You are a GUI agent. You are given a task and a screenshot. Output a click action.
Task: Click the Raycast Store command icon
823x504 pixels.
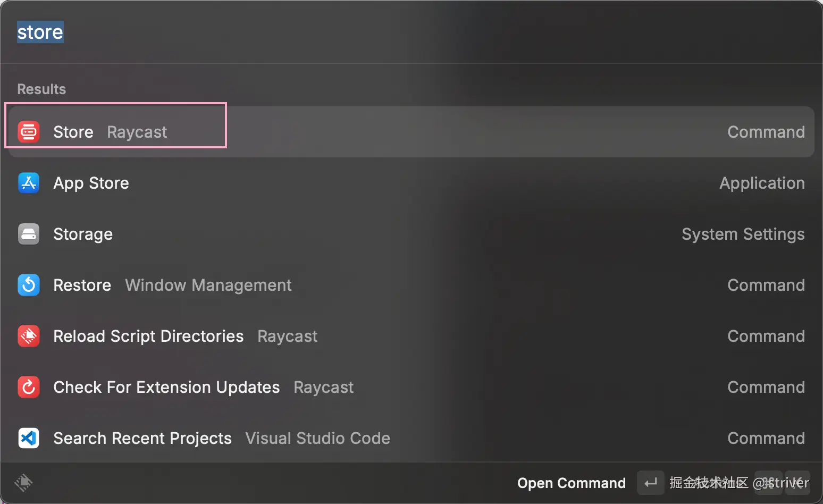[x=29, y=132]
